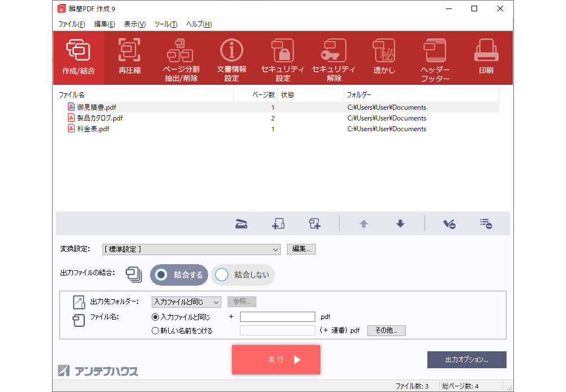Open the セキュリティ設定 tool
This screenshot has width=566, height=392.
click(282, 58)
